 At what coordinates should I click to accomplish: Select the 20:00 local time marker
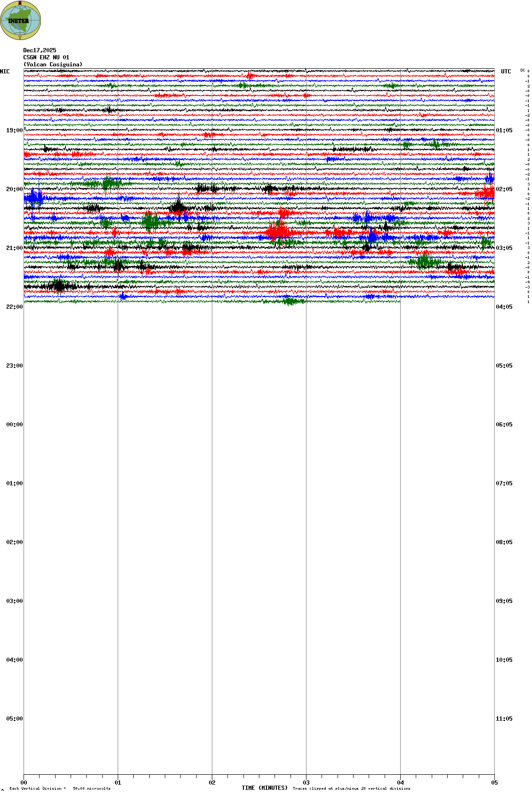pos(14,189)
